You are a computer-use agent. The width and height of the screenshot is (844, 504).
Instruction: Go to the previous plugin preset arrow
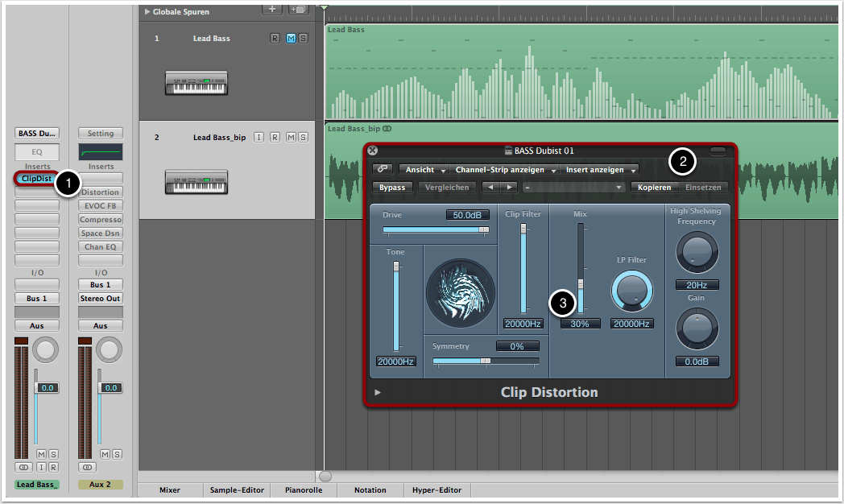(x=490, y=187)
